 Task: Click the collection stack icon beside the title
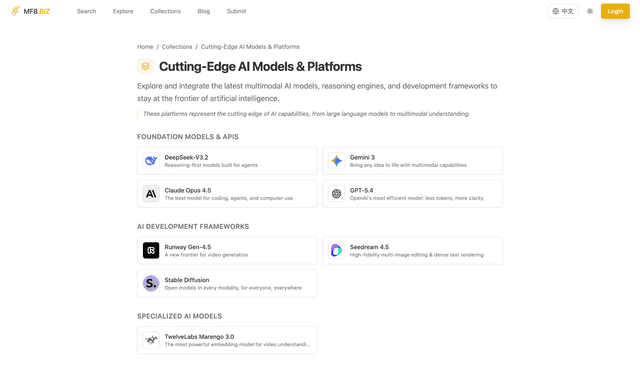(145, 66)
